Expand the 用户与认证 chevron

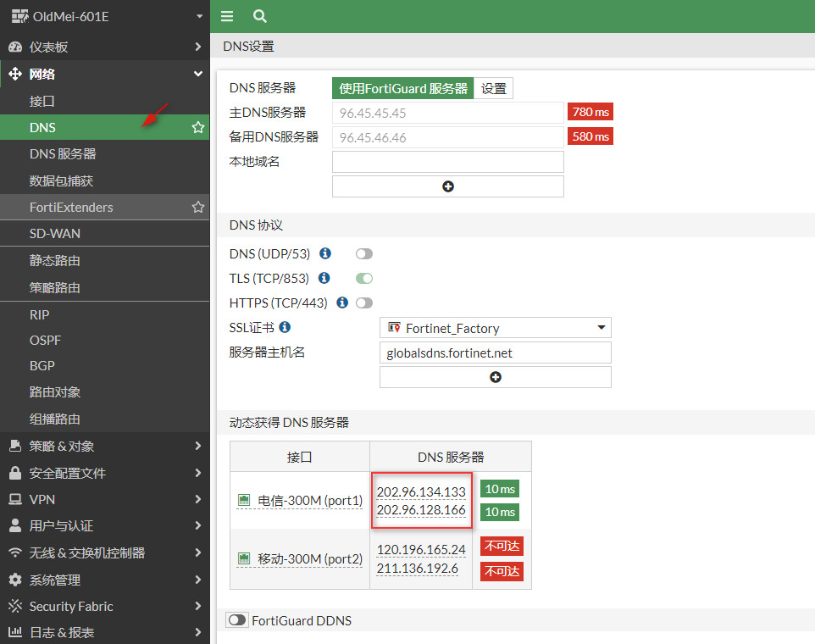point(197,525)
